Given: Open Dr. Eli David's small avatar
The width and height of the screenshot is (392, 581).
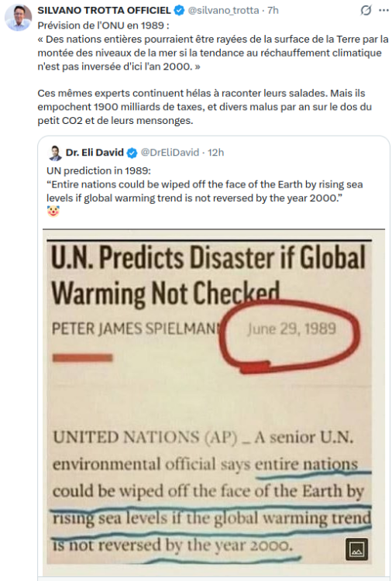Looking at the screenshot, I should (x=55, y=153).
